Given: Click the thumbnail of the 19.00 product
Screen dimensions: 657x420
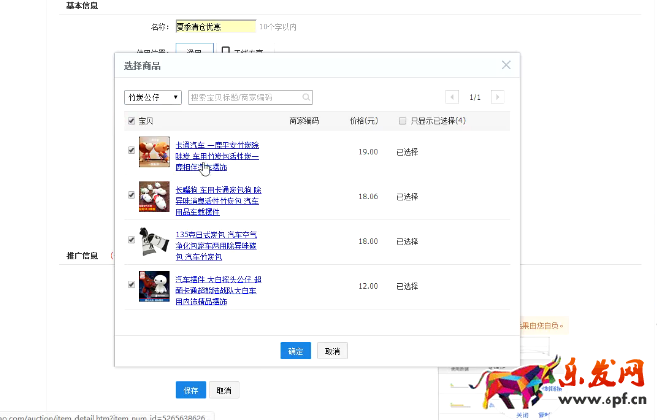Looking at the screenshot, I should pos(154,152).
